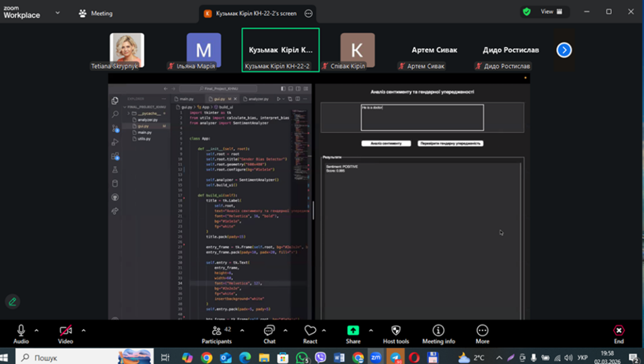Open the Zoom Workplace dropdown chevron
The width and height of the screenshot is (644, 364).
pos(58,13)
